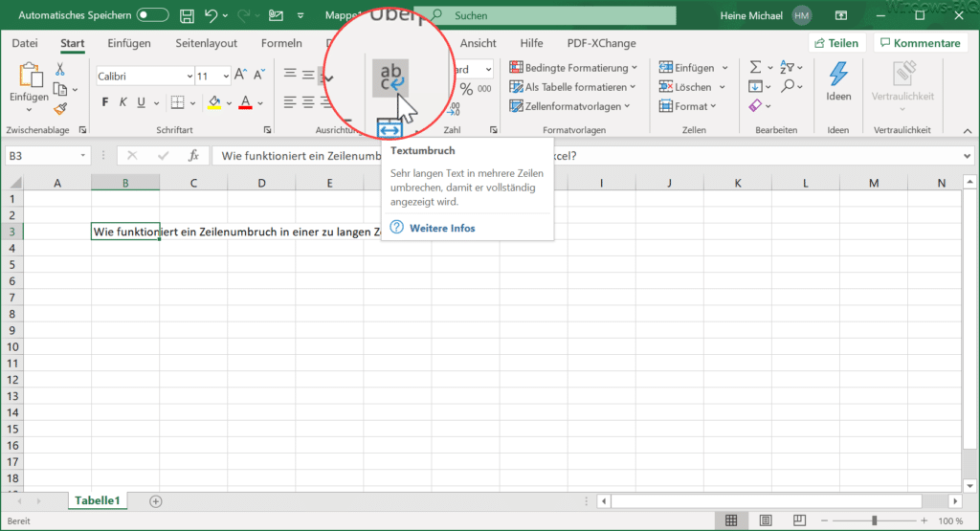Open Find and Select magnifier icon
The width and height of the screenshot is (980, 531).
click(x=788, y=86)
